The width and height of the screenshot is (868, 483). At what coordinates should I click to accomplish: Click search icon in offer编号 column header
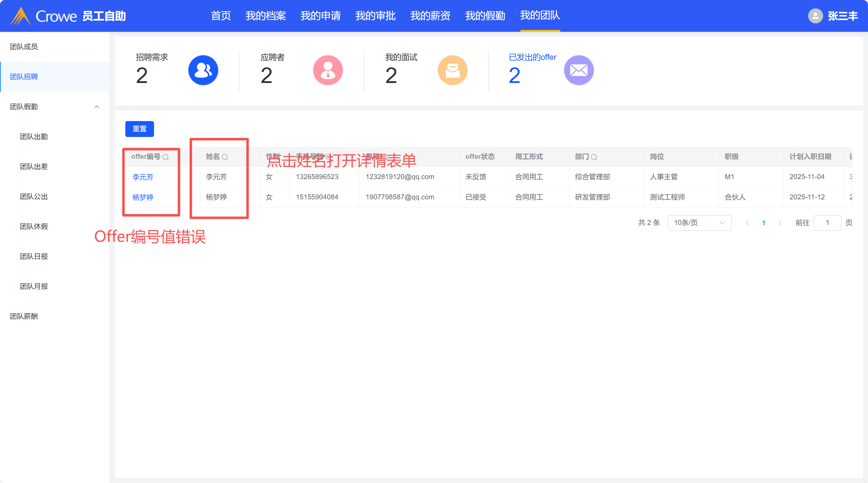(x=166, y=157)
